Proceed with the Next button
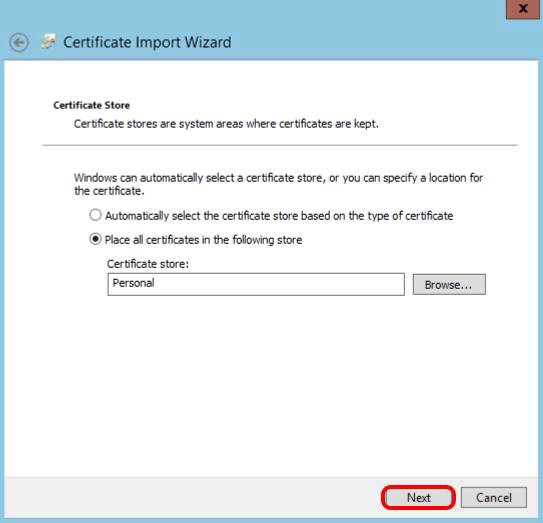 (419, 497)
